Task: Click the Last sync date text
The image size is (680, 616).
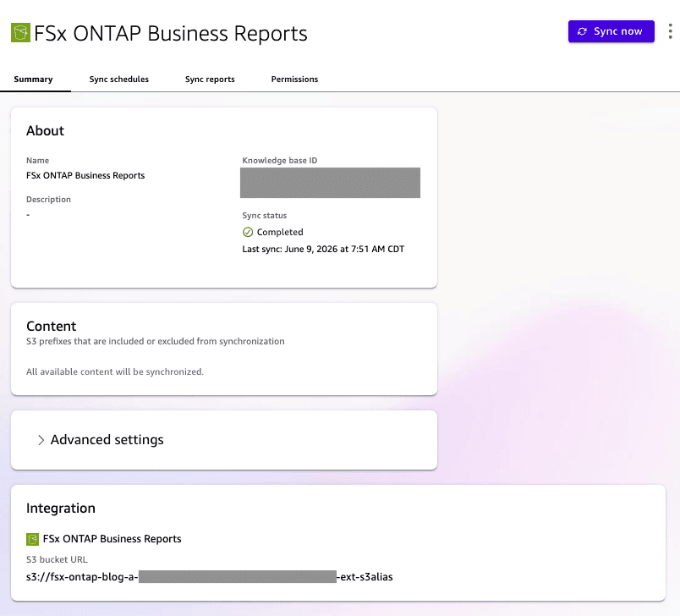Action: 323,249
